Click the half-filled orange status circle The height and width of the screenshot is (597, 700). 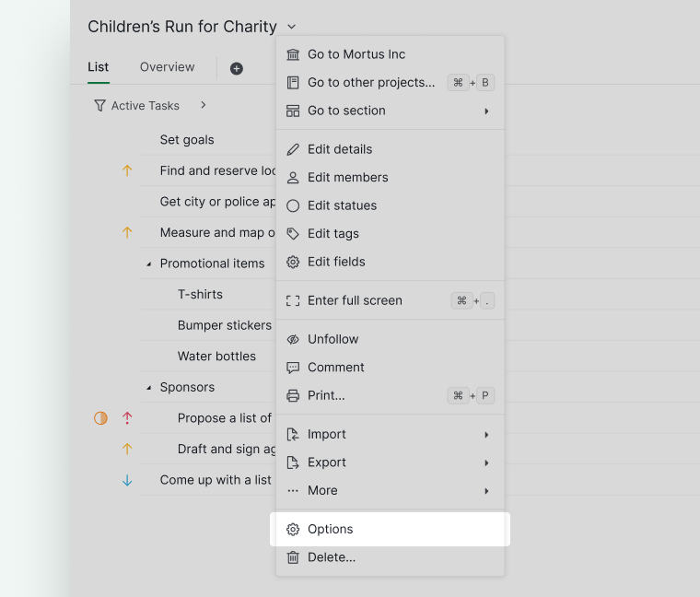(x=100, y=418)
